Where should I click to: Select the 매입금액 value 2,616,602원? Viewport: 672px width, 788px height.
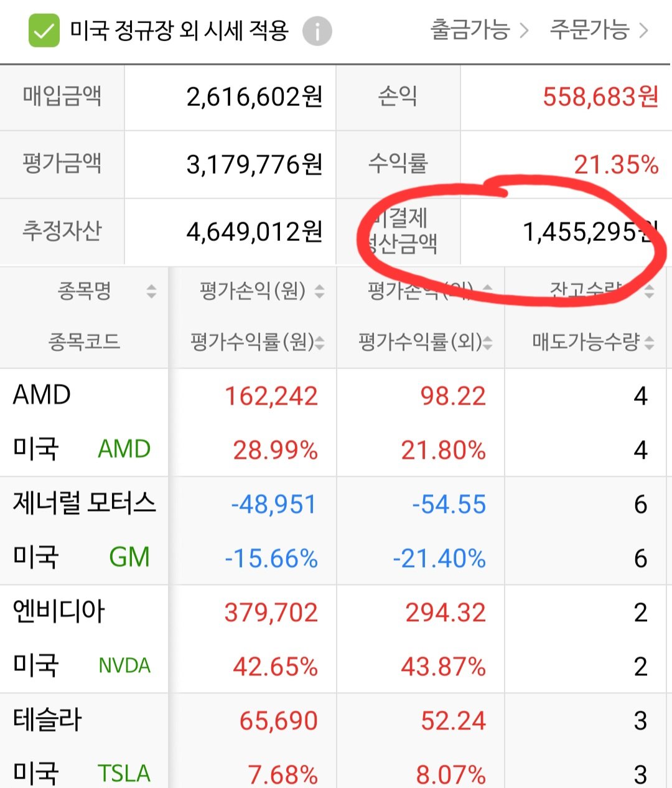254,97
